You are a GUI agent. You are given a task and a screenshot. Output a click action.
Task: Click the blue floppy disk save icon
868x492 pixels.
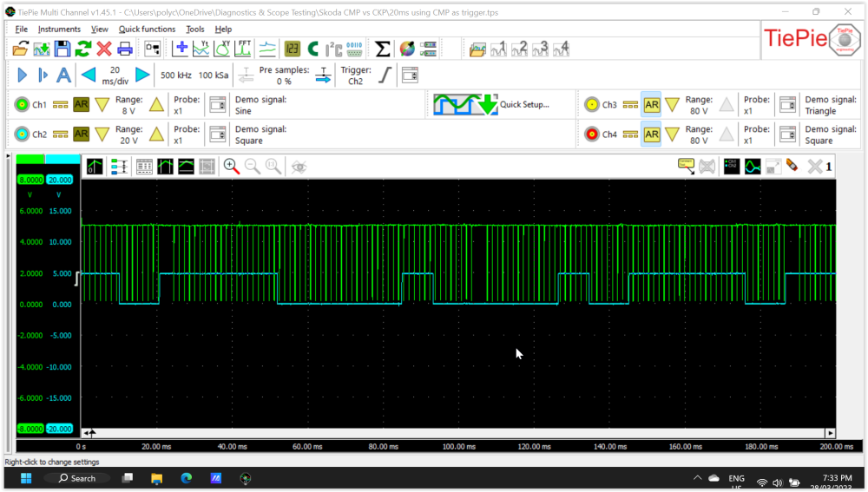pyautogui.click(x=62, y=49)
